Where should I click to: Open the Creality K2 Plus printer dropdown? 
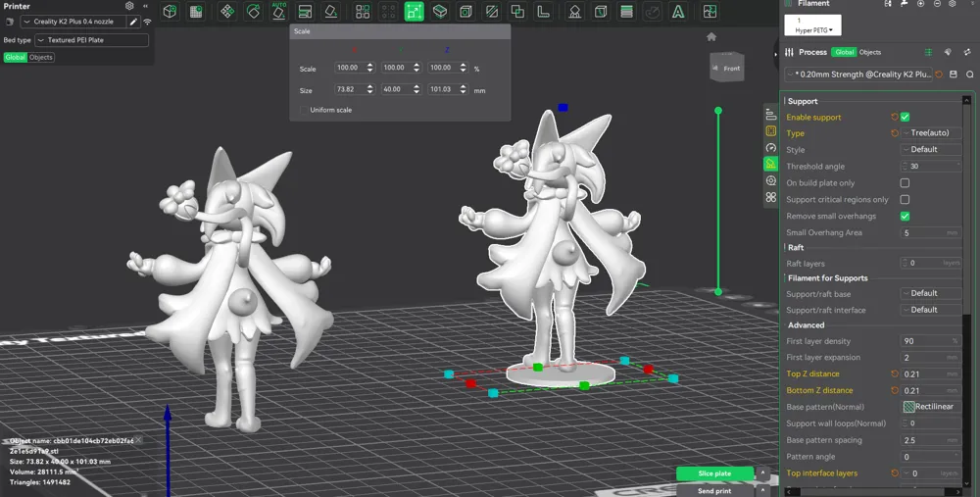pos(73,22)
